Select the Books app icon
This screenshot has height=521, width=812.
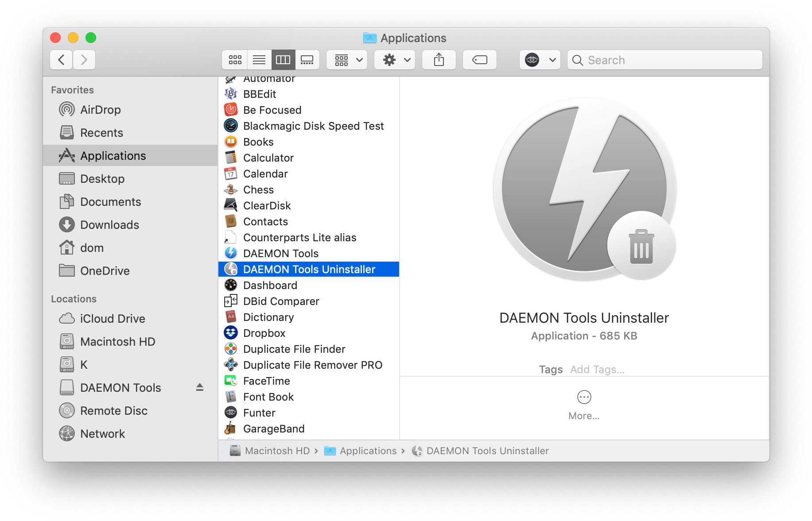[231, 142]
